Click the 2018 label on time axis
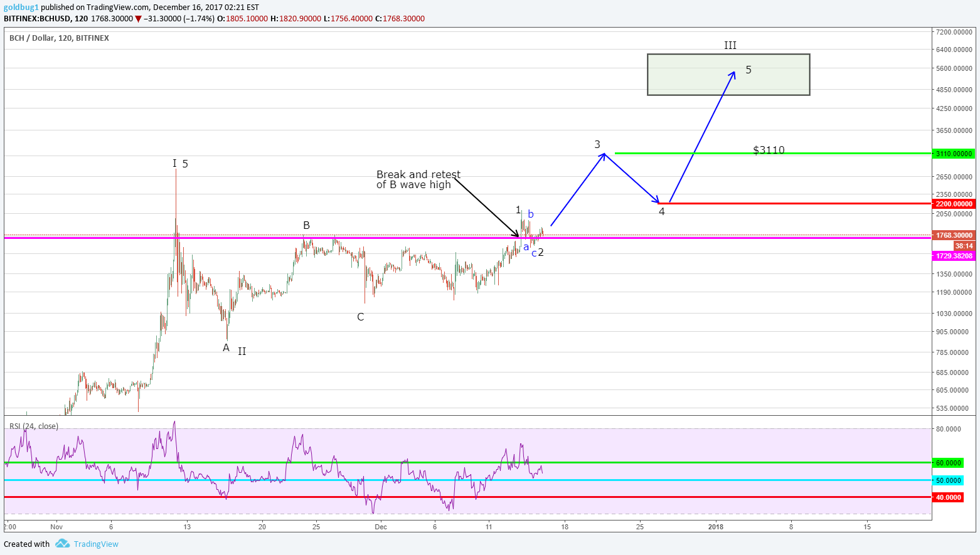 (715, 527)
